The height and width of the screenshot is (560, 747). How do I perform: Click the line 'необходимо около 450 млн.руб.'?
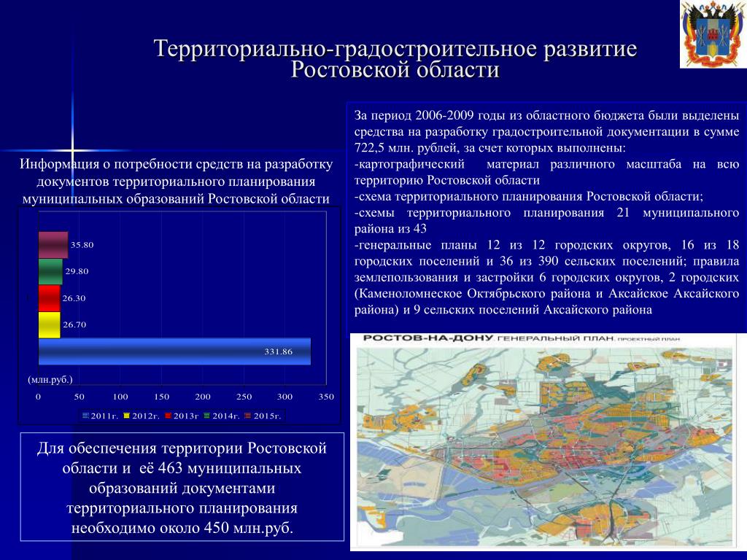[182, 528]
